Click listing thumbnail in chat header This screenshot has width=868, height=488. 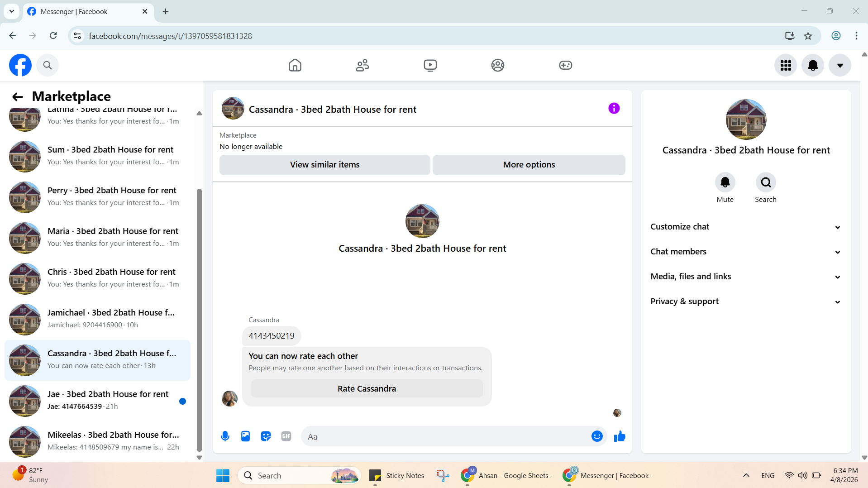click(233, 108)
